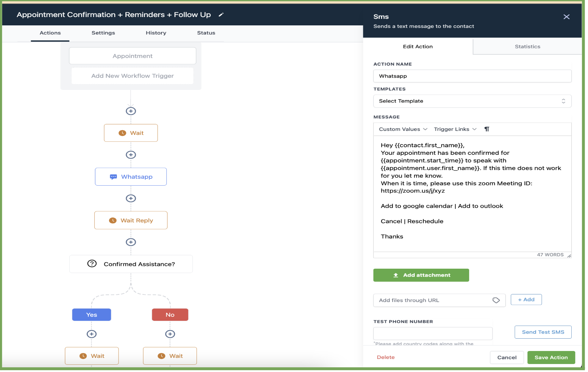Image resolution: width=588 pixels, height=372 pixels.
Task: Click the tag icon in URL field
Action: click(x=496, y=301)
